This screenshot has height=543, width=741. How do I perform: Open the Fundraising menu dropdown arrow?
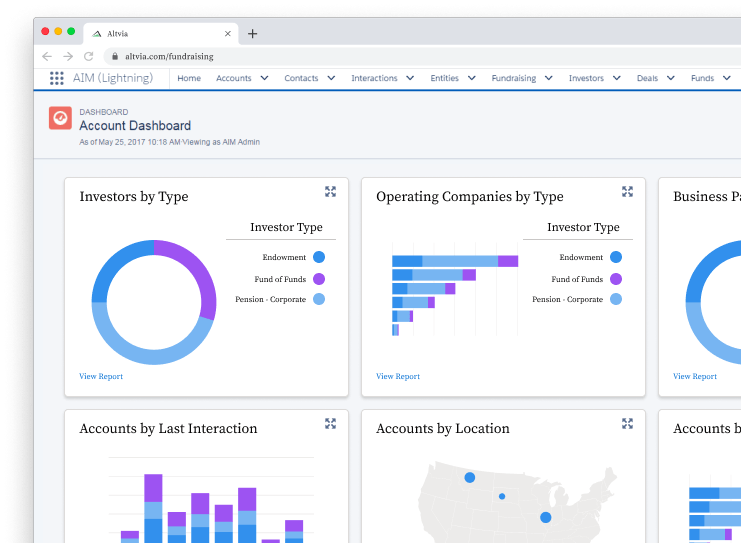pyautogui.click(x=549, y=78)
